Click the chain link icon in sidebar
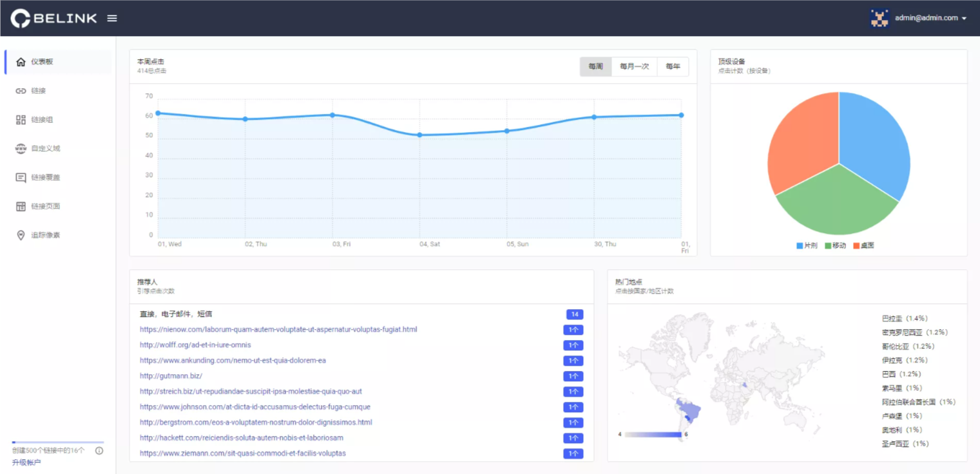This screenshot has height=474, width=980. (21, 91)
